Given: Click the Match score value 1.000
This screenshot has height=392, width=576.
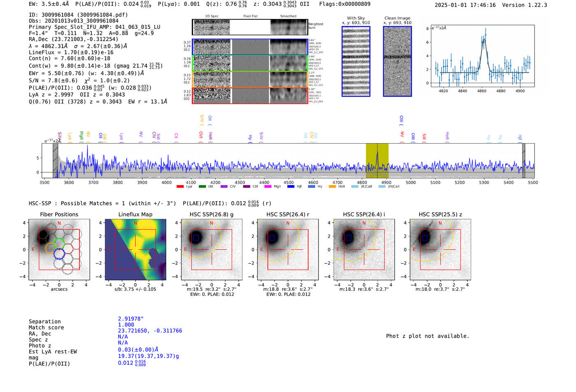Looking at the screenshot, I should 126,325.
